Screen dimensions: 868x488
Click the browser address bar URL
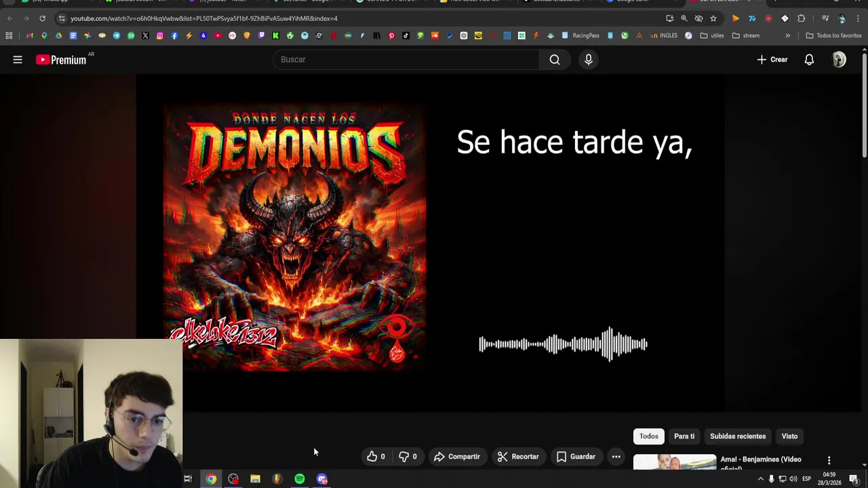coord(203,18)
